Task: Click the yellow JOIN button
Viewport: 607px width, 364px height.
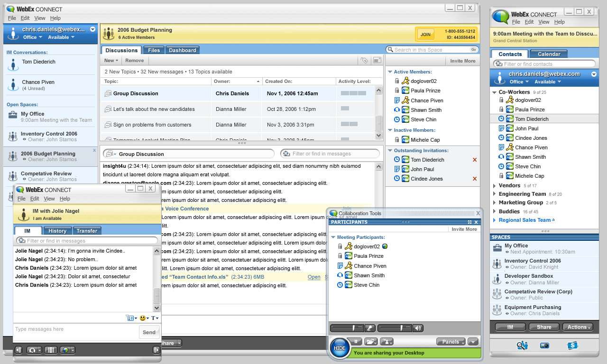Action: 425,34
